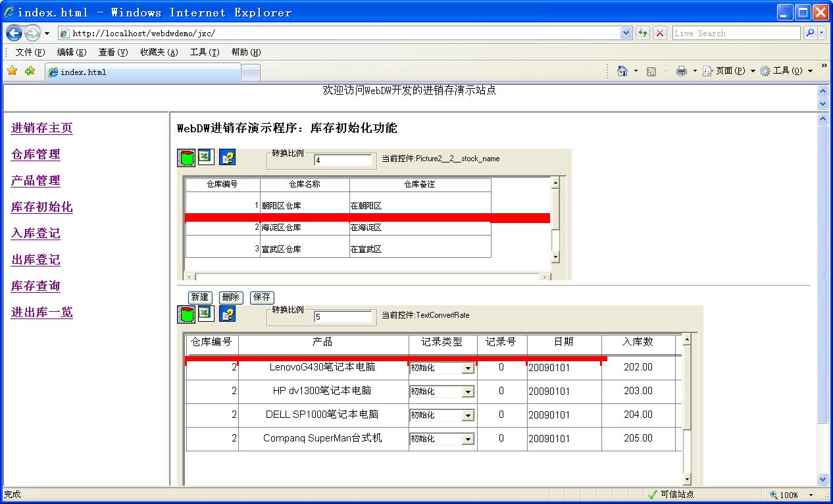Open the search provider dropdown arrow

click(x=822, y=33)
